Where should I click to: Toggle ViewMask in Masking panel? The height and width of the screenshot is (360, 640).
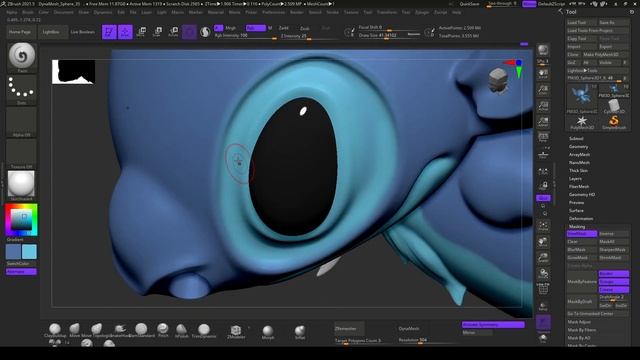point(582,234)
